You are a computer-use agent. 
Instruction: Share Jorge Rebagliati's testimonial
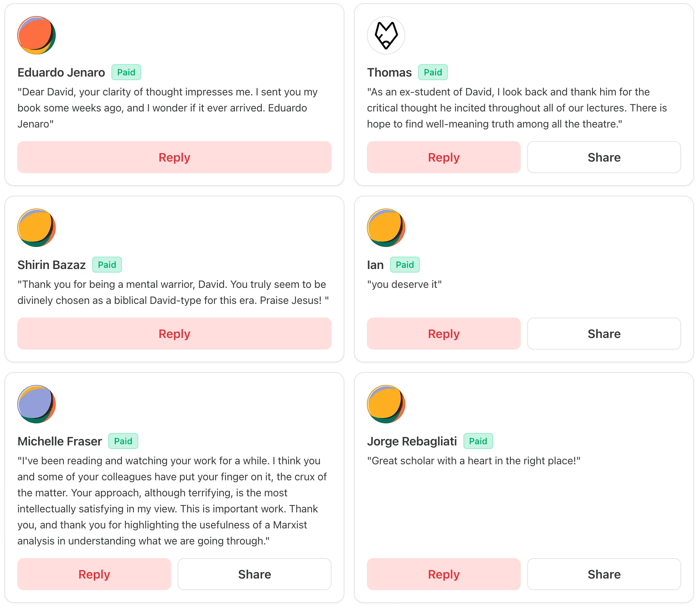604,574
